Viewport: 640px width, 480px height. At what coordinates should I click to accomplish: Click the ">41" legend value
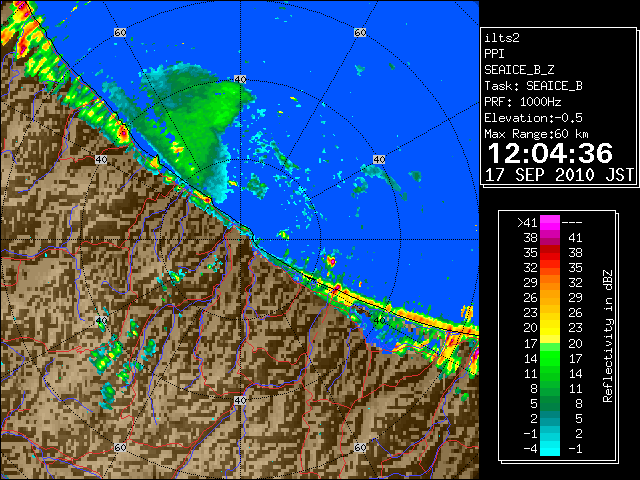coord(527,223)
